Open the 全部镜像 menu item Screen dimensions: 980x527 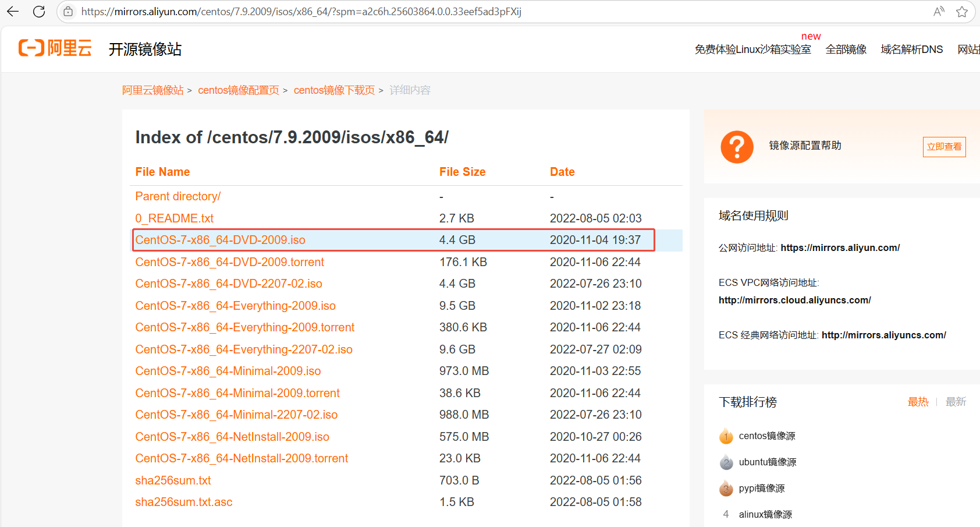[x=846, y=49]
